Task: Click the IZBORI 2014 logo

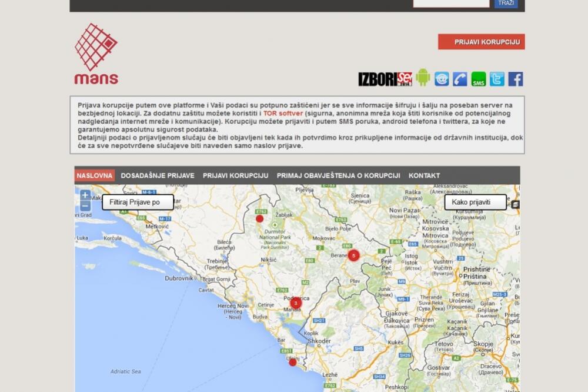Action: (x=386, y=77)
